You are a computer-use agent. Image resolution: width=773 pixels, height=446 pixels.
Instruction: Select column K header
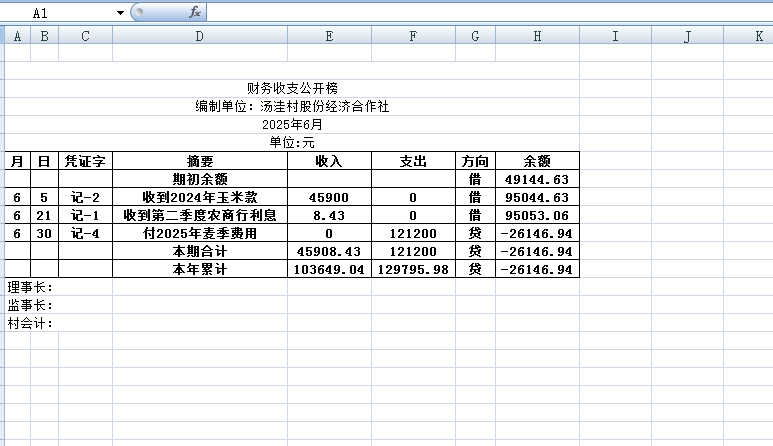point(757,36)
